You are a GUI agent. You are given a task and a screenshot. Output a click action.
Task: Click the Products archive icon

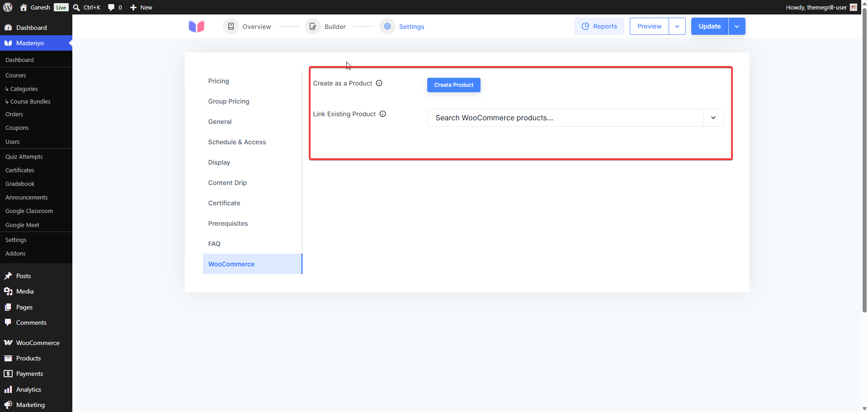(8, 358)
